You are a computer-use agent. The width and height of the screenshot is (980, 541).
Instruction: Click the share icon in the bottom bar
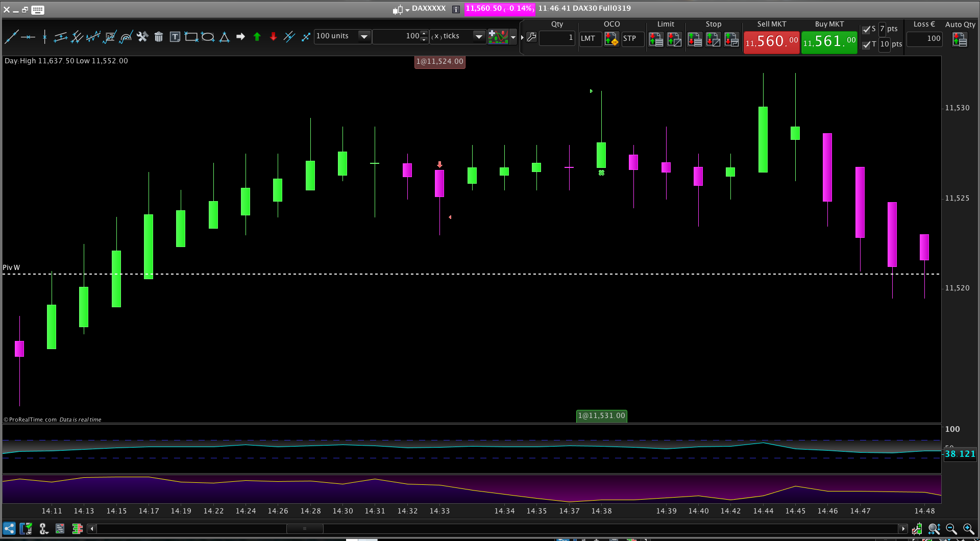[x=9, y=529]
